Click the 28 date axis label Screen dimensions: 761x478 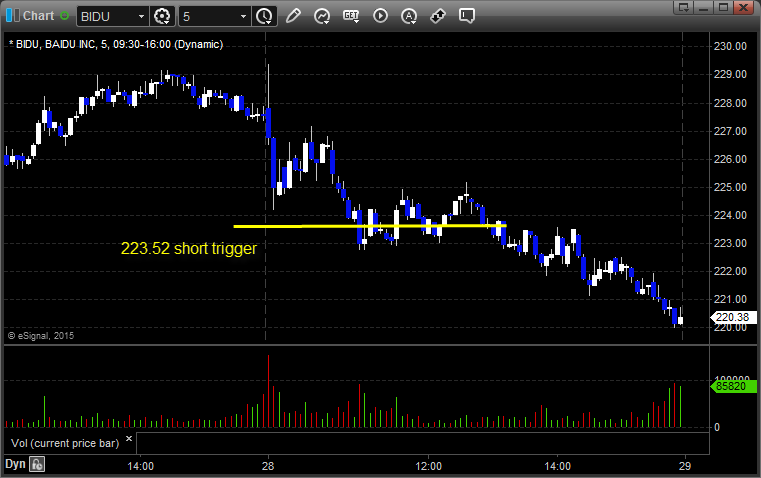[x=268, y=466]
